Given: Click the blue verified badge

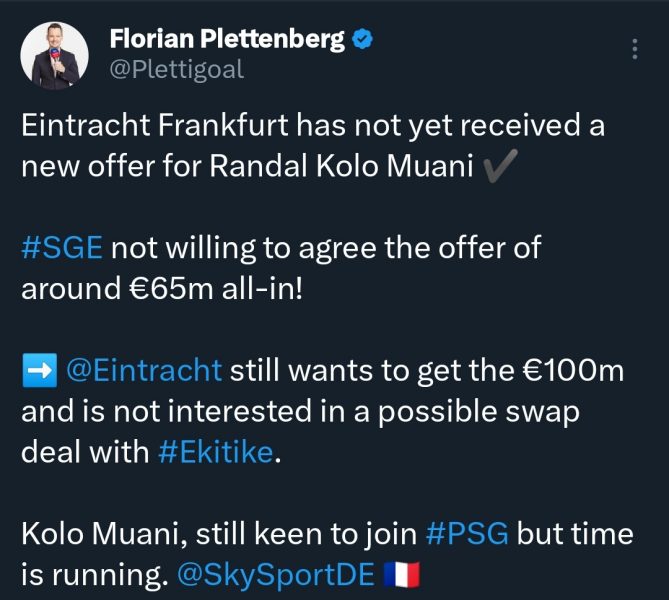Looking at the screenshot, I should tap(364, 40).
